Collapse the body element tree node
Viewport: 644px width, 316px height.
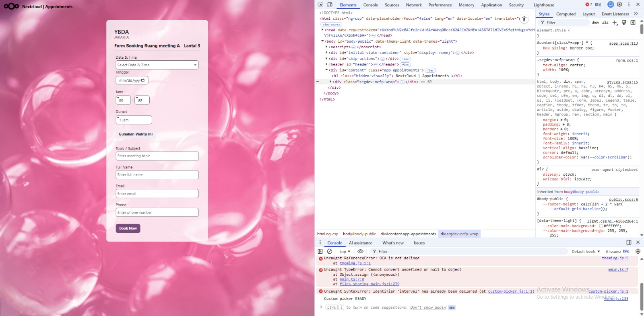(x=322, y=41)
